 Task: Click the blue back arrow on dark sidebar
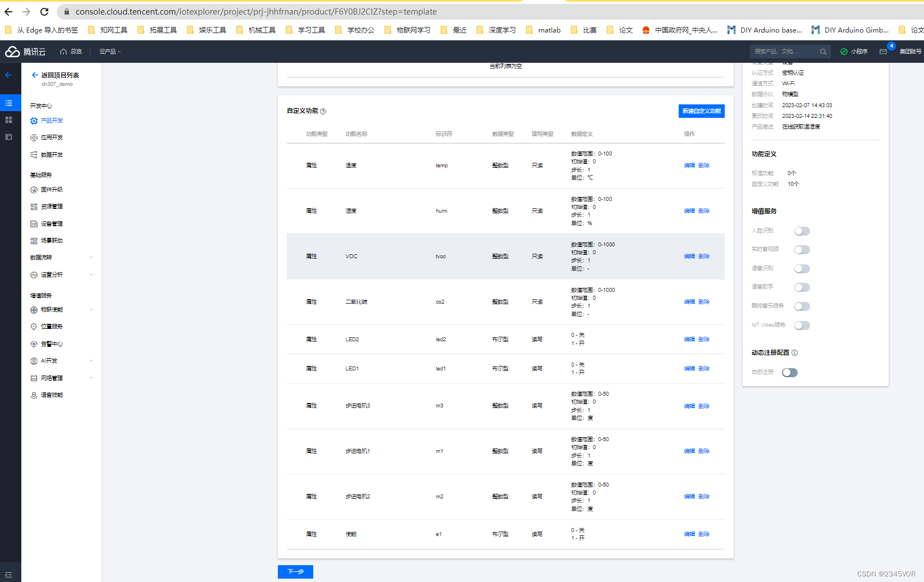coord(8,75)
